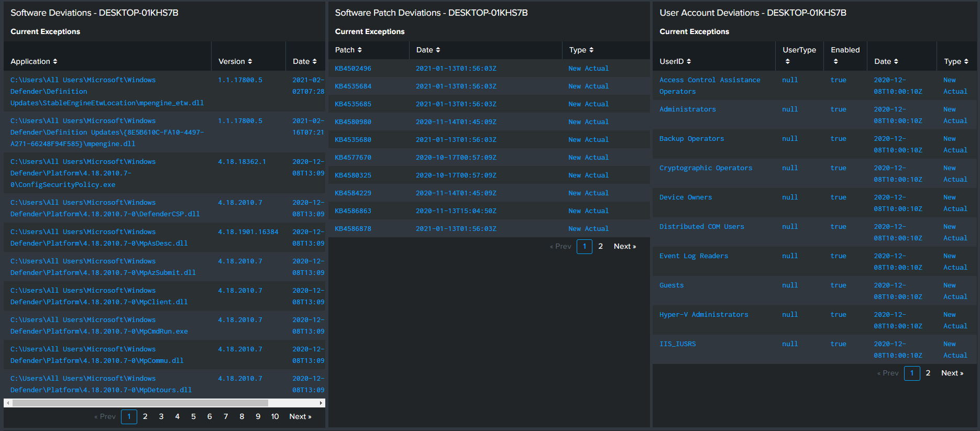Click Next in Software Patch Deviations pagination
980x431 pixels.
pyautogui.click(x=625, y=246)
